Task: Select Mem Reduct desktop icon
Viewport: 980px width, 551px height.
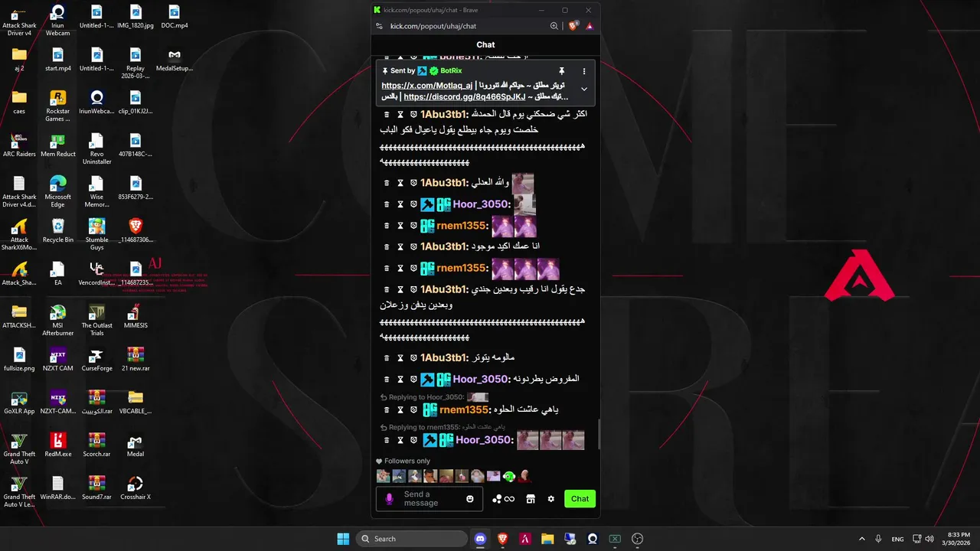Action: click(x=58, y=144)
